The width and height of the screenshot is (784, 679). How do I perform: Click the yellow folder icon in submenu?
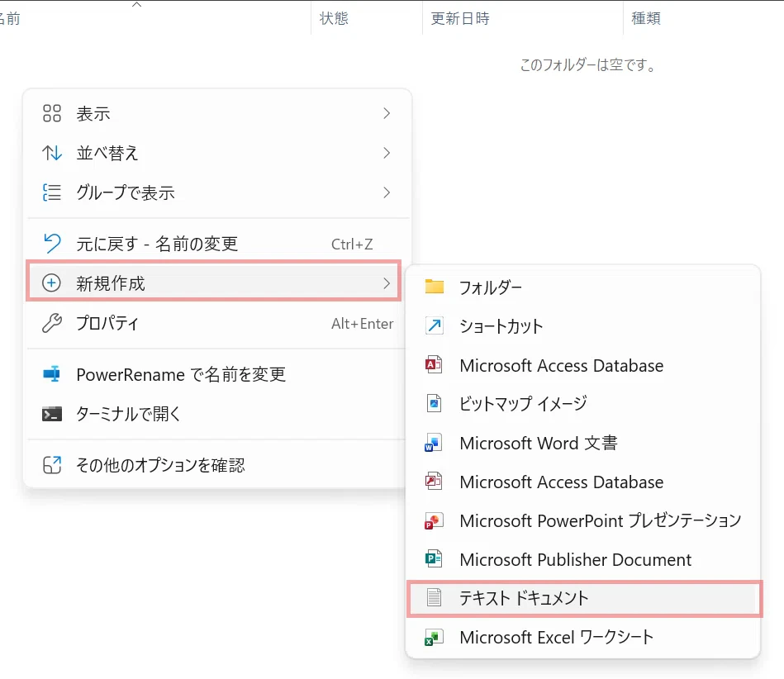(x=434, y=287)
